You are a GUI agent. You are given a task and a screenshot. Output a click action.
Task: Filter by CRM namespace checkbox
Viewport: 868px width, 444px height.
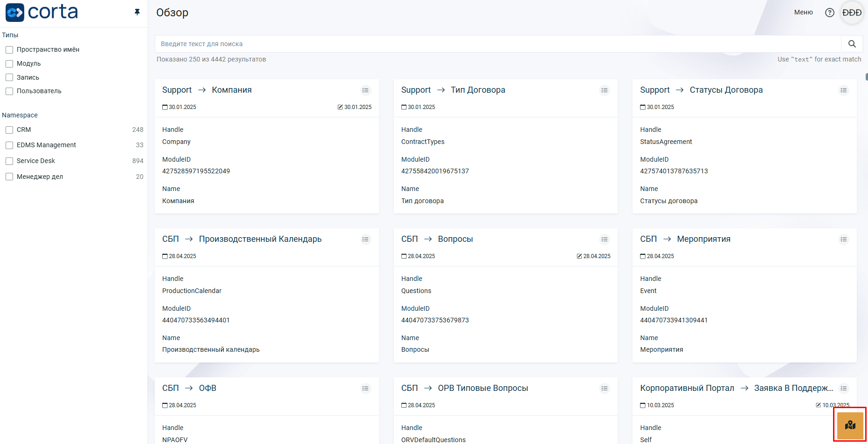(x=9, y=130)
